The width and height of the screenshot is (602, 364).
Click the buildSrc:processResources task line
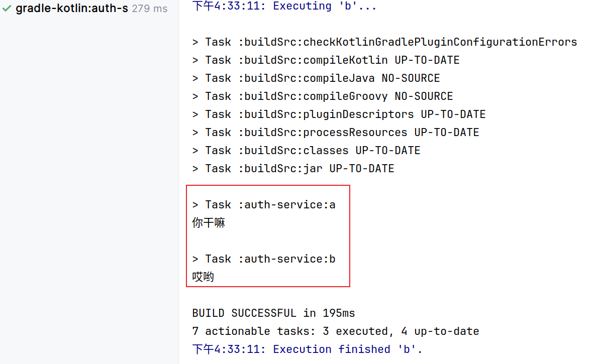(x=336, y=133)
